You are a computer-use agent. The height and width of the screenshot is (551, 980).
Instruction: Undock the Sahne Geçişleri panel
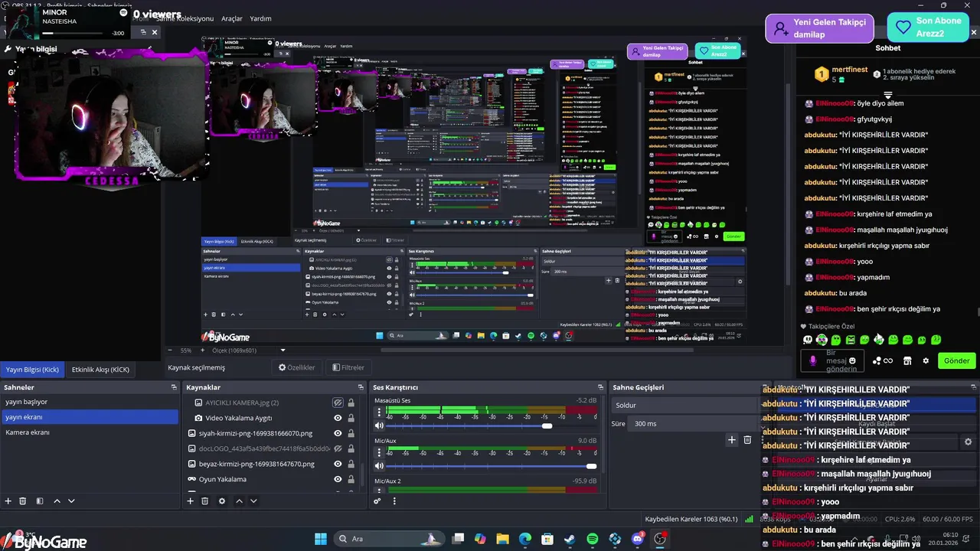coord(764,387)
